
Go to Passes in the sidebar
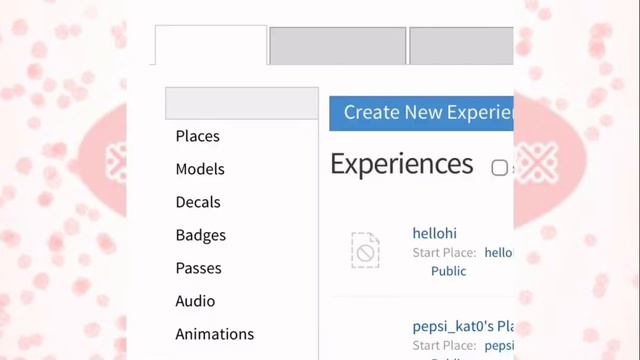tap(198, 268)
